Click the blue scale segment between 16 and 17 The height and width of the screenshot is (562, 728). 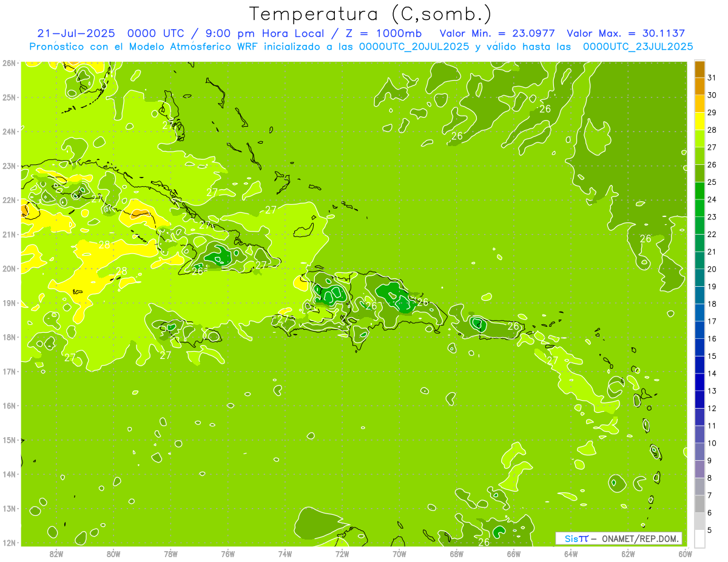pyautogui.click(x=699, y=330)
